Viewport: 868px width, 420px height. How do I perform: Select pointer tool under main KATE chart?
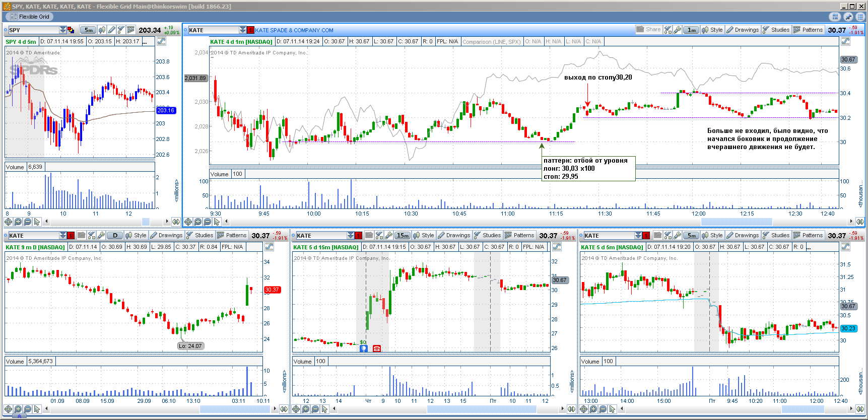(x=217, y=222)
